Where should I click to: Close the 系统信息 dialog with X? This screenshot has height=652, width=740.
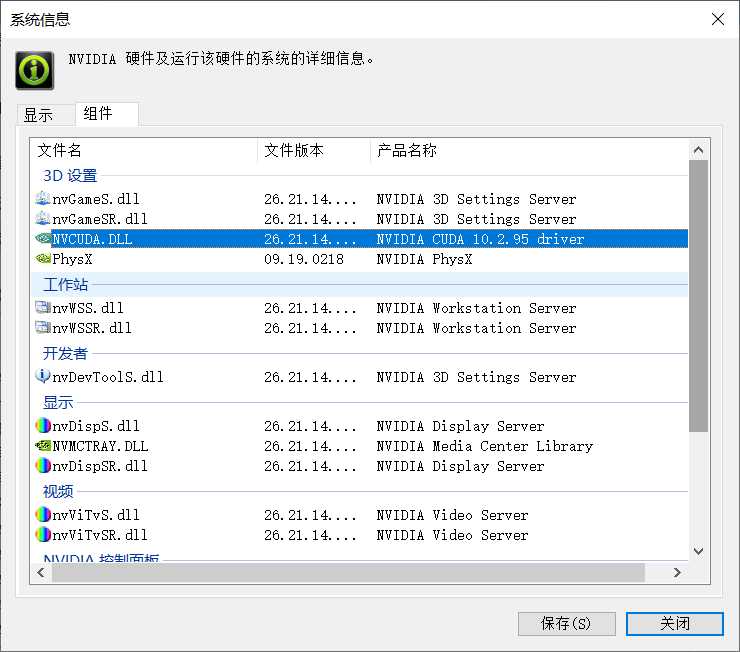click(x=718, y=19)
